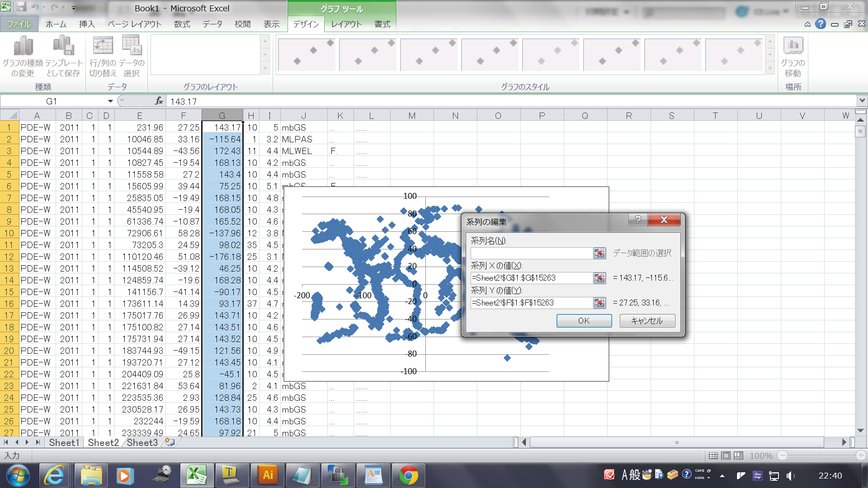Click キャンセル button in dialog
The height and width of the screenshot is (488, 868).
click(647, 321)
